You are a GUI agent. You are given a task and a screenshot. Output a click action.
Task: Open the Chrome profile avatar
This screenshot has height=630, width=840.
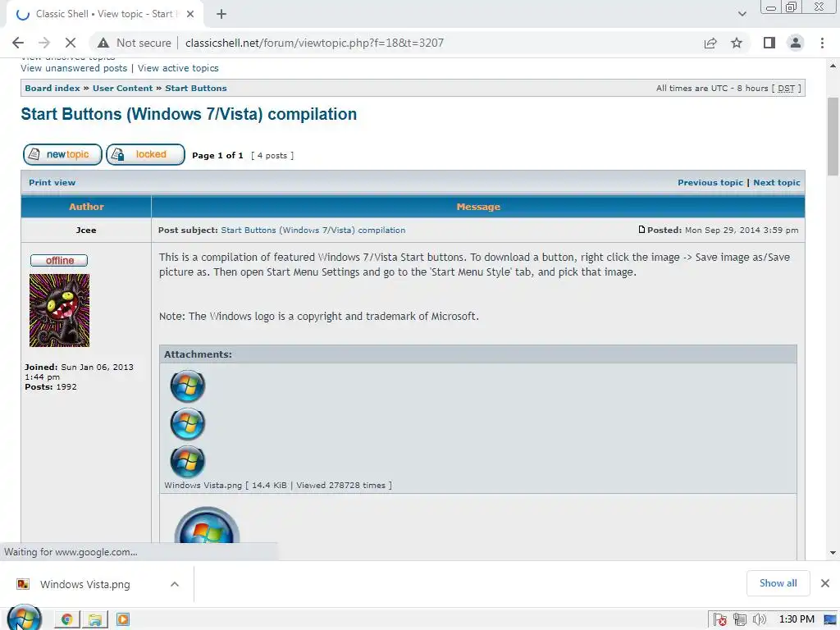point(796,43)
